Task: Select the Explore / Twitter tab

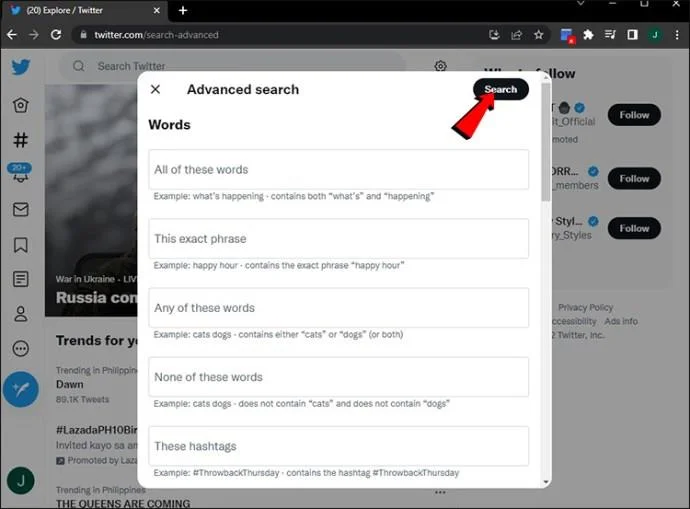Action: click(x=84, y=10)
